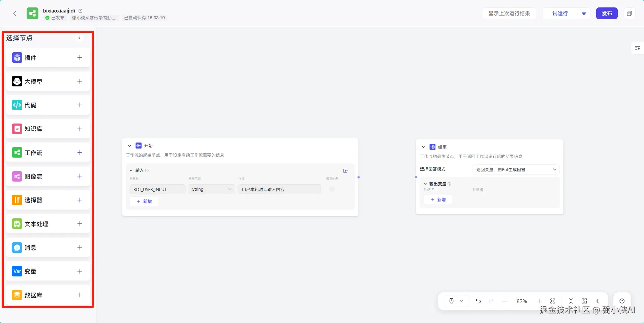Image resolution: width=644 pixels, height=323 pixels.
Task: Click 显示上次运行结果 button
Action: click(x=509, y=14)
